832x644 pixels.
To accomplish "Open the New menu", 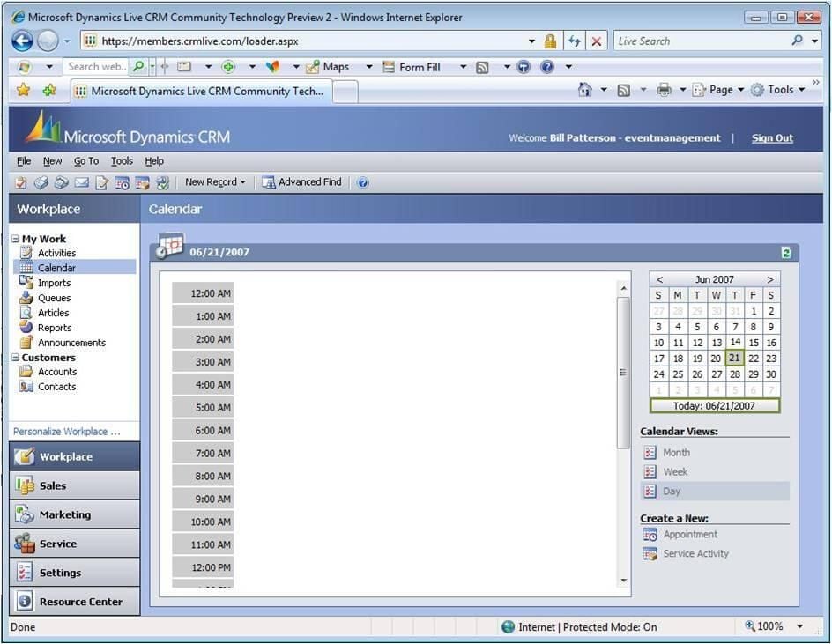I will [53, 160].
